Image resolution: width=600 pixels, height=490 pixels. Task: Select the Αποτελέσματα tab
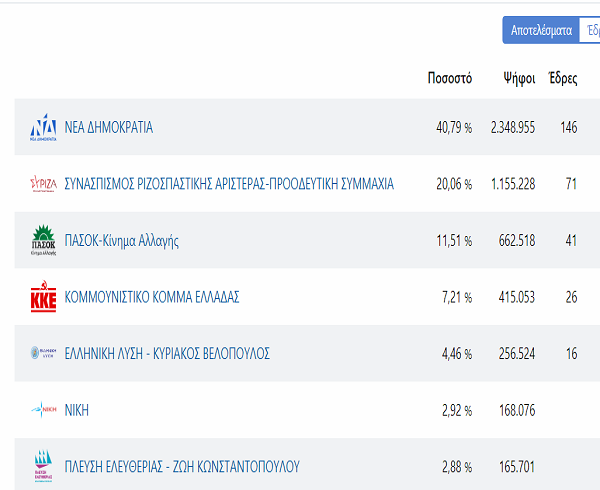[541, 30]
